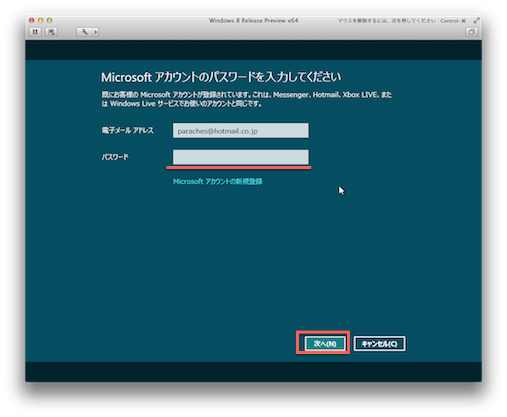
Task: Minimize the VM window with the yellow button
Action: (40, 20)
